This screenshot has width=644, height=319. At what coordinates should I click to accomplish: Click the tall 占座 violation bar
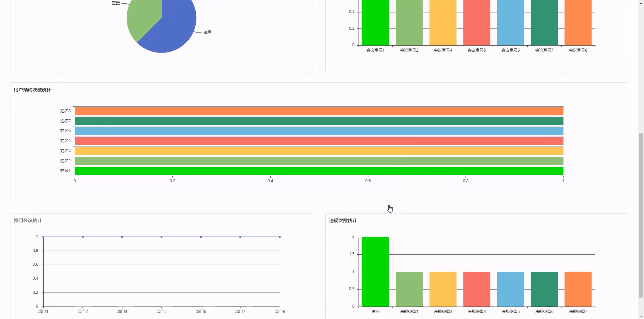tap(375, 271)
